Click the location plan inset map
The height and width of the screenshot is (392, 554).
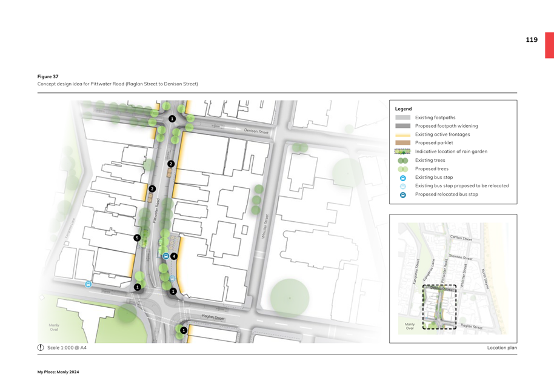point(453,278)
